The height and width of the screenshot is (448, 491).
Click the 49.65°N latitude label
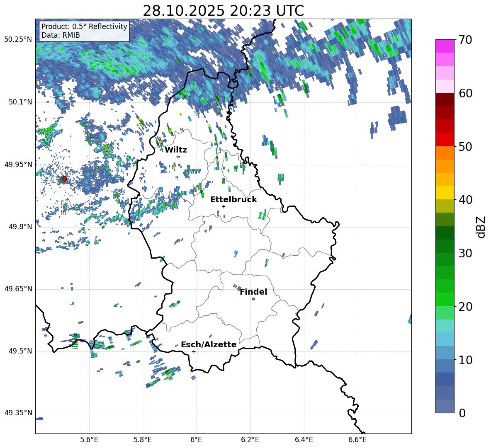[x=18, y=289]
